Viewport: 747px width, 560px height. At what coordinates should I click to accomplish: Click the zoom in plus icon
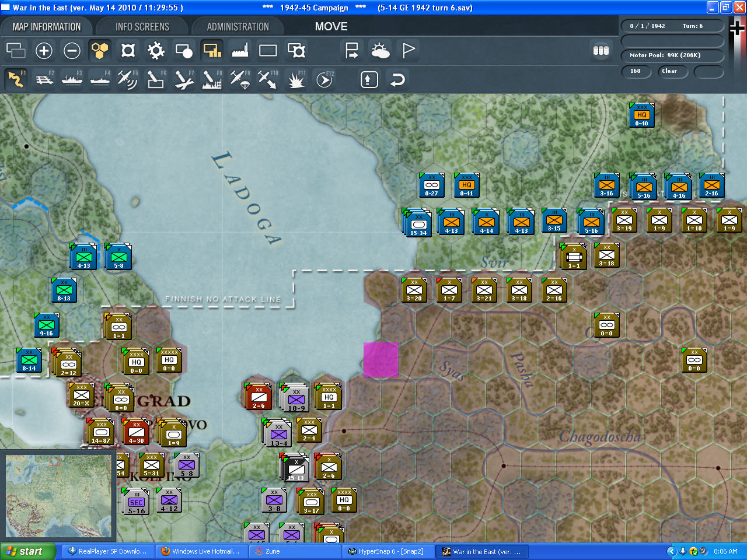coord(44,51)
